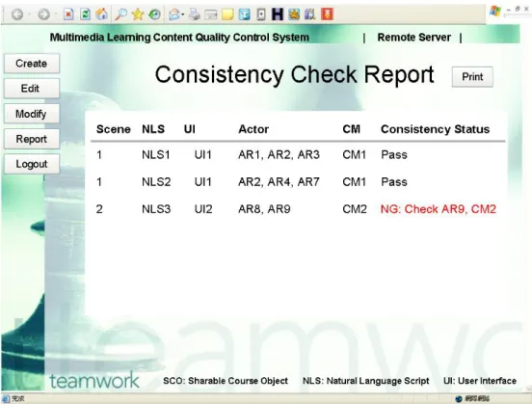Screen dimensions: 532x404
Task: Open the Home page icon
Action: 102,14
